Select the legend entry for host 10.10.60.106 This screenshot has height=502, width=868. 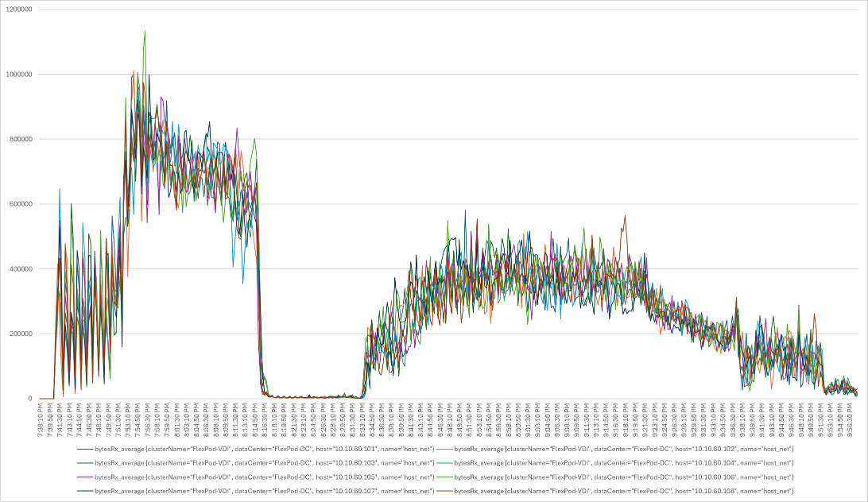(x=615, y=477)
